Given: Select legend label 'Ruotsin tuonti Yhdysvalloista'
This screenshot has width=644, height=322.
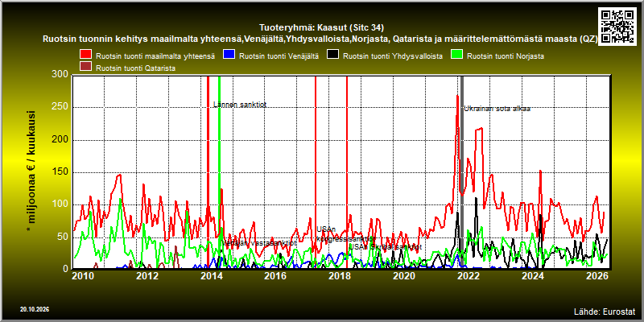Looking at the screenshot, I should (x=393, y=56).
